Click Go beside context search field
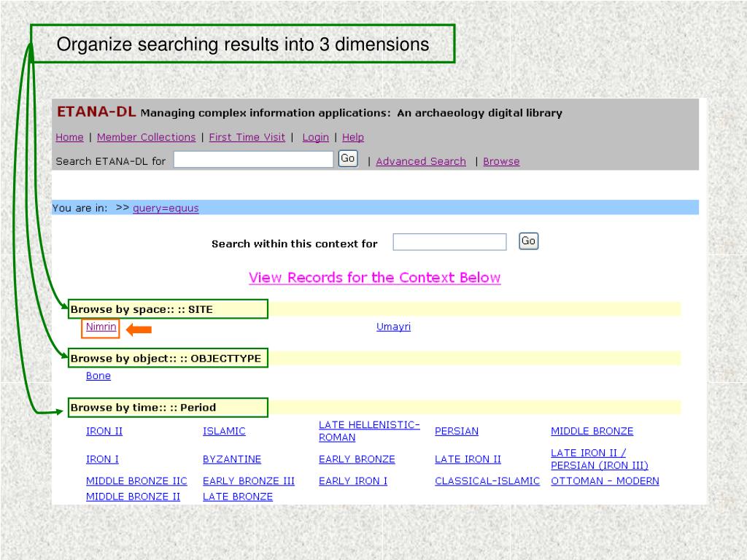The height and width of the screenshot is (560, 747). [x=528, y=241]
